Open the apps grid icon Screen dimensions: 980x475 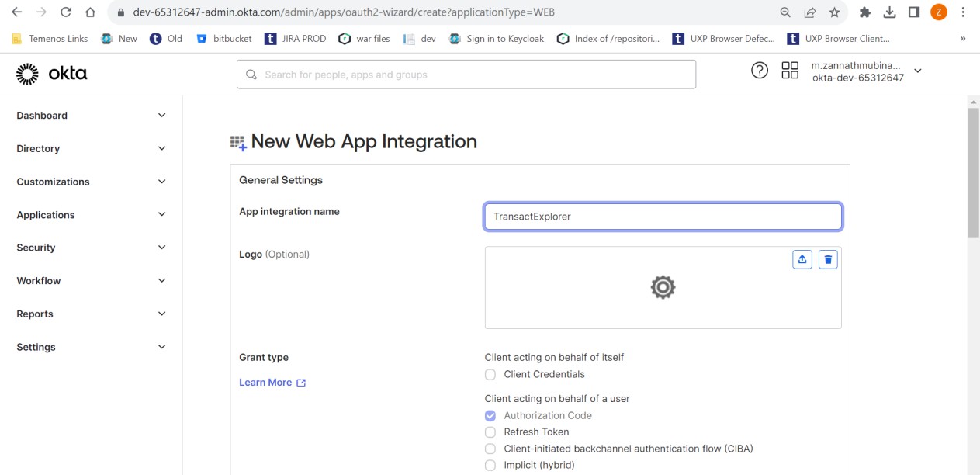pyautogui.click(x=790, y=71)
